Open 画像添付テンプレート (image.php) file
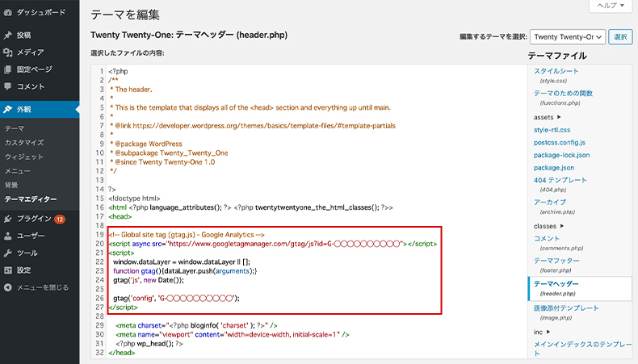 566,308
